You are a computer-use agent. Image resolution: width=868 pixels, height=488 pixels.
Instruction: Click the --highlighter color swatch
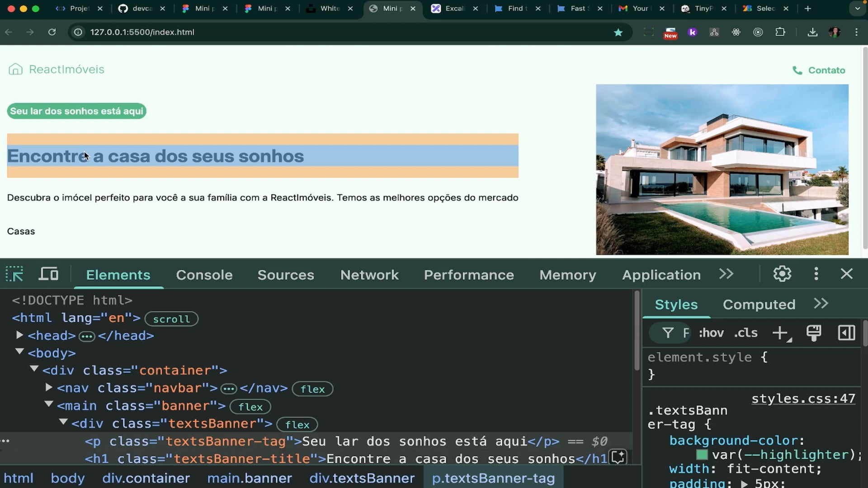702,455
